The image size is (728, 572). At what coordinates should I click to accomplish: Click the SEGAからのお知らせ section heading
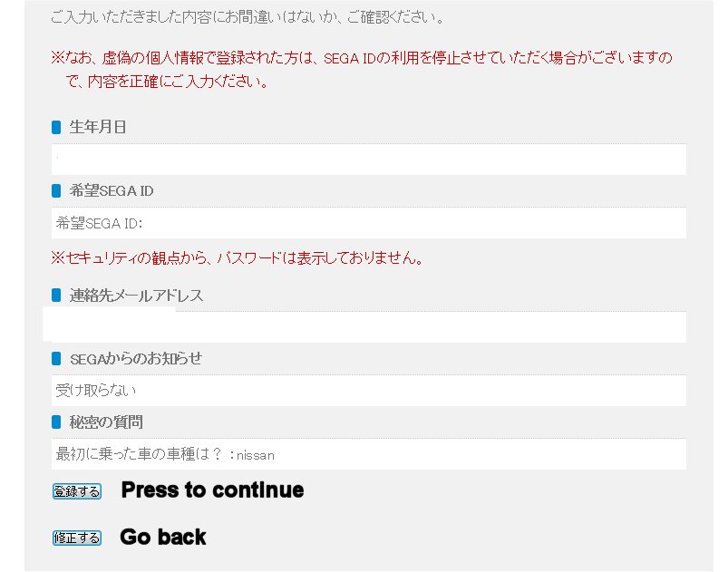point(136,358)
